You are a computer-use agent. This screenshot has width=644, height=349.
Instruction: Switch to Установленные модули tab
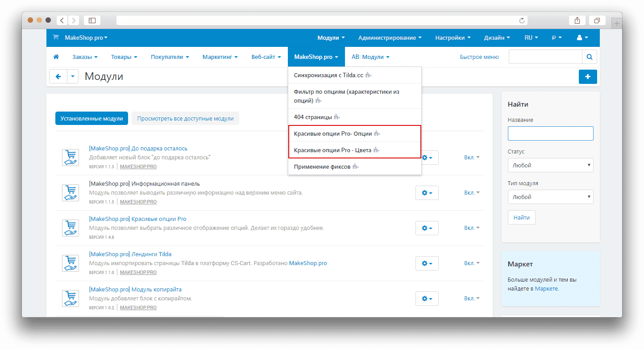tap(92, 118)
